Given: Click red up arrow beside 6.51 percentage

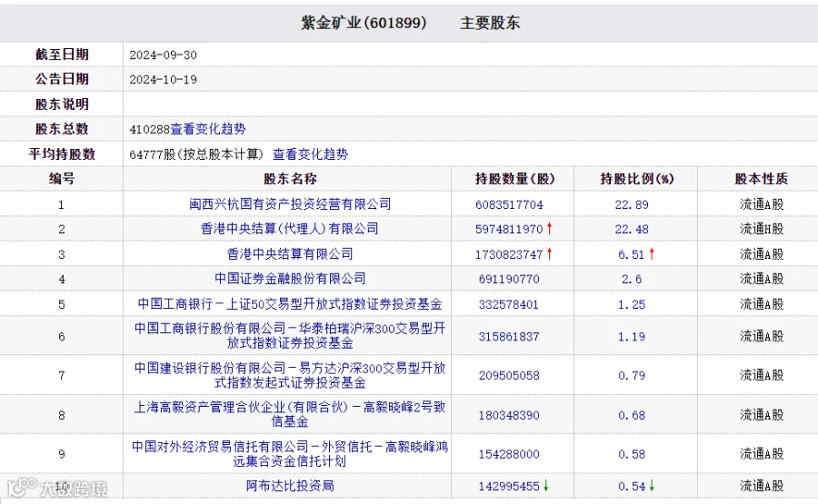Looking at the screenshot, I should (x=652, y=254).
